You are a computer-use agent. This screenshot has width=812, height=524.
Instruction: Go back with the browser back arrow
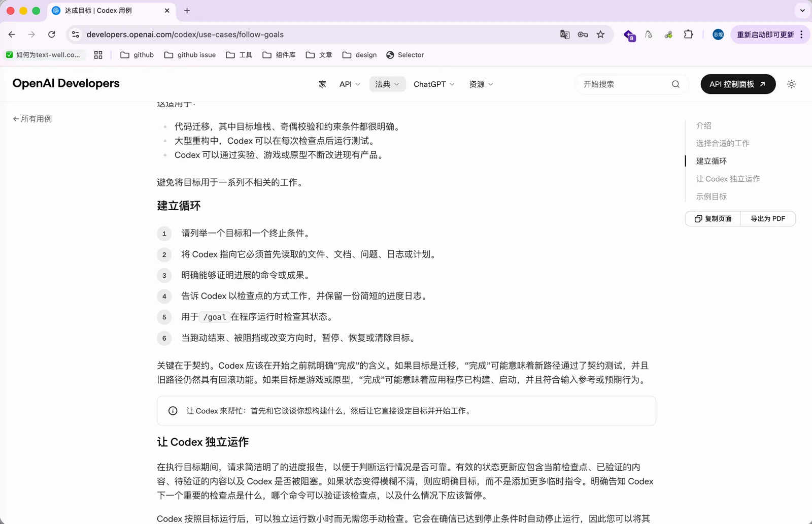(12, 35)
